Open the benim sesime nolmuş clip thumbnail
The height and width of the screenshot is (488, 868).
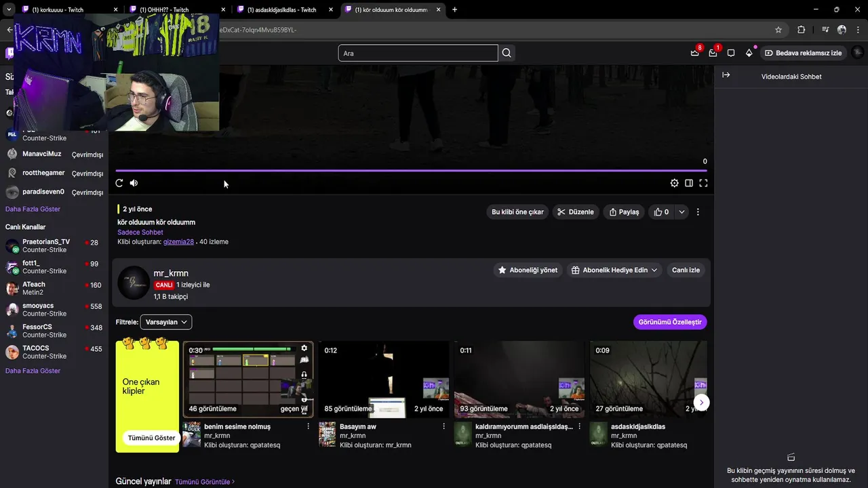(x=248, y=379)
